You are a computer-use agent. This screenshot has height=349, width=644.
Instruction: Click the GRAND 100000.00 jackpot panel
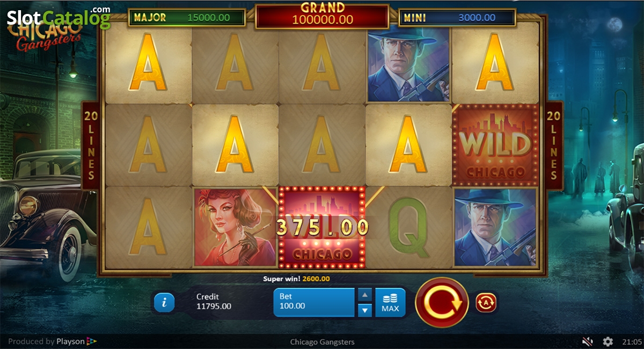tap(322, 15)
